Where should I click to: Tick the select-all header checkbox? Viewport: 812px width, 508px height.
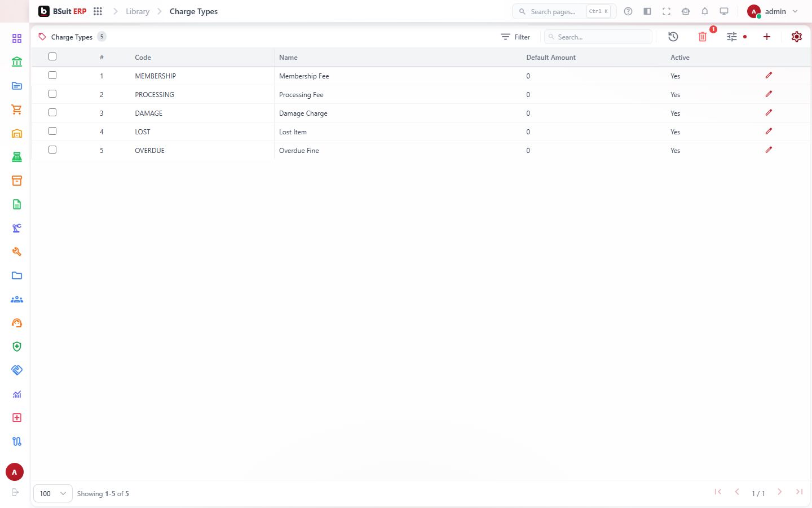coord(52,56)
